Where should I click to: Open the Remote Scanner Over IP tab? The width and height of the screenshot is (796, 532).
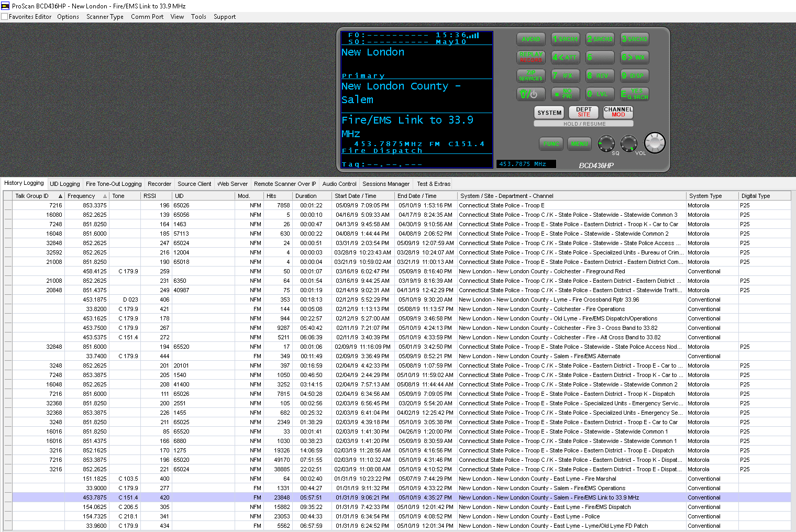point(285,184)
